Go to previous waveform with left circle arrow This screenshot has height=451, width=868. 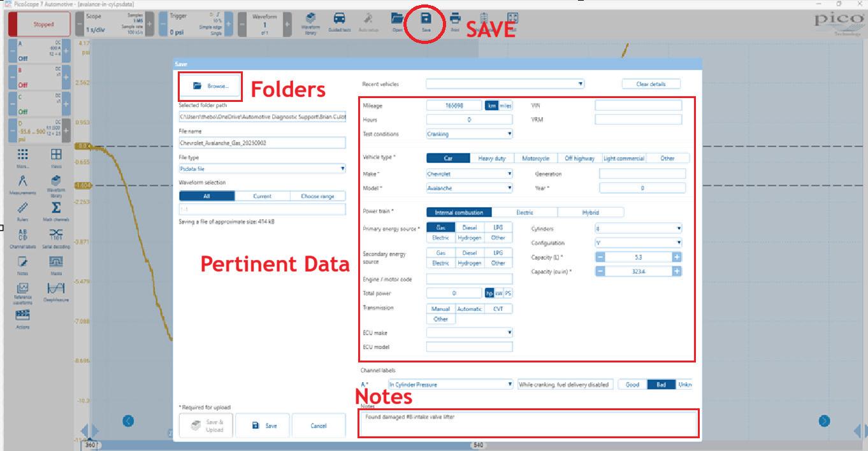128,420
